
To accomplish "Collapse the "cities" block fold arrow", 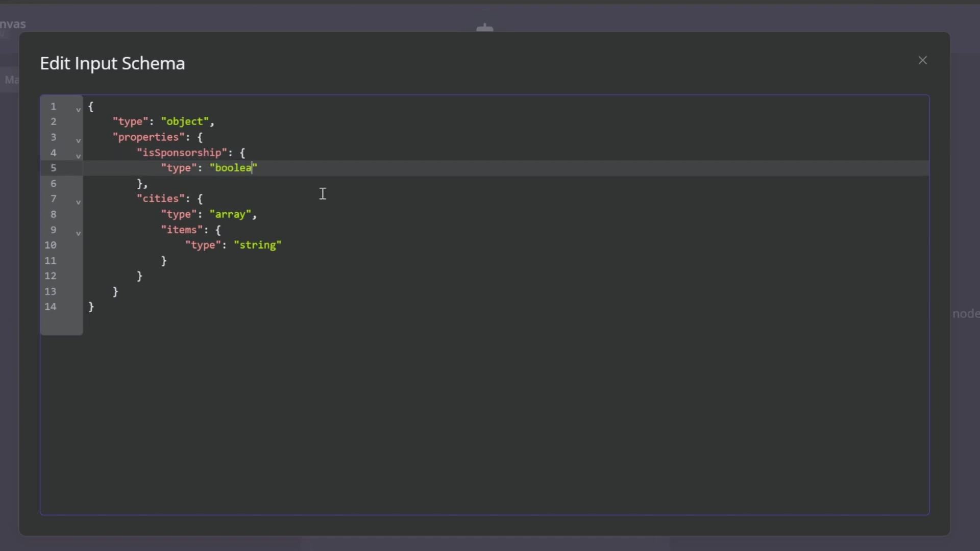I will [78, 202].
